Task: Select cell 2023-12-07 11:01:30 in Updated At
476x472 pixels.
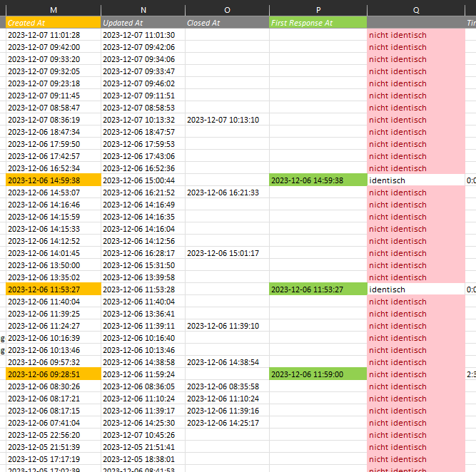Action: coord(143,35)
